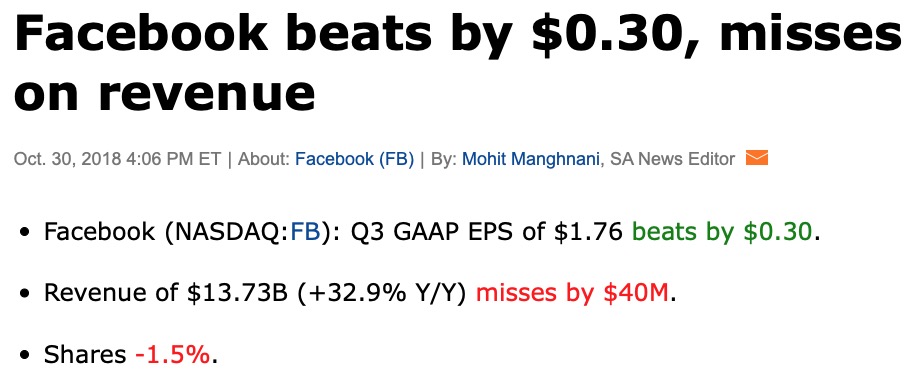Click the orange envelope email icon
The height and width of the screenshot is (385, 914).
757,158
